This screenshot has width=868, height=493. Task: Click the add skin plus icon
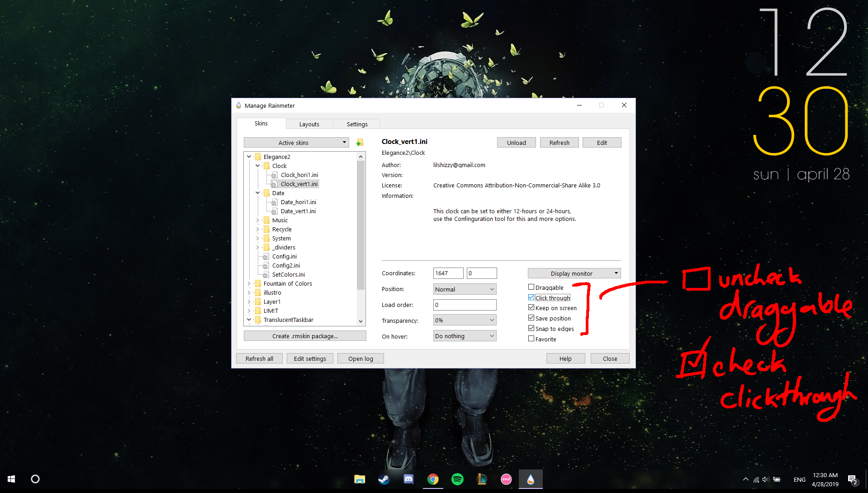[360, 143]
